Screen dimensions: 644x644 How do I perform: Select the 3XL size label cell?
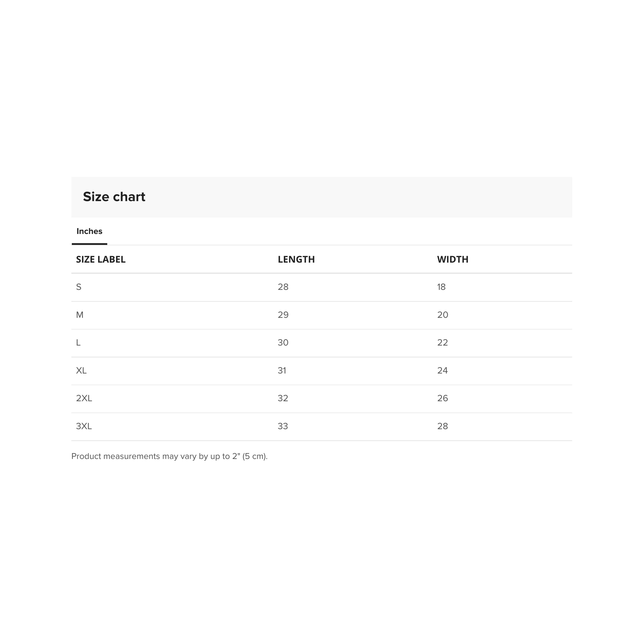84,426
